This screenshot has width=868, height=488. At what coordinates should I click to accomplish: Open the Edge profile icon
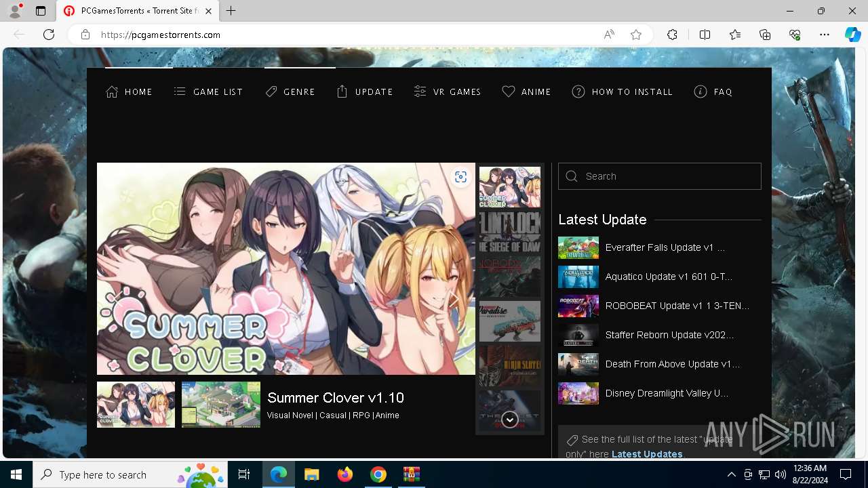[15, 11]
